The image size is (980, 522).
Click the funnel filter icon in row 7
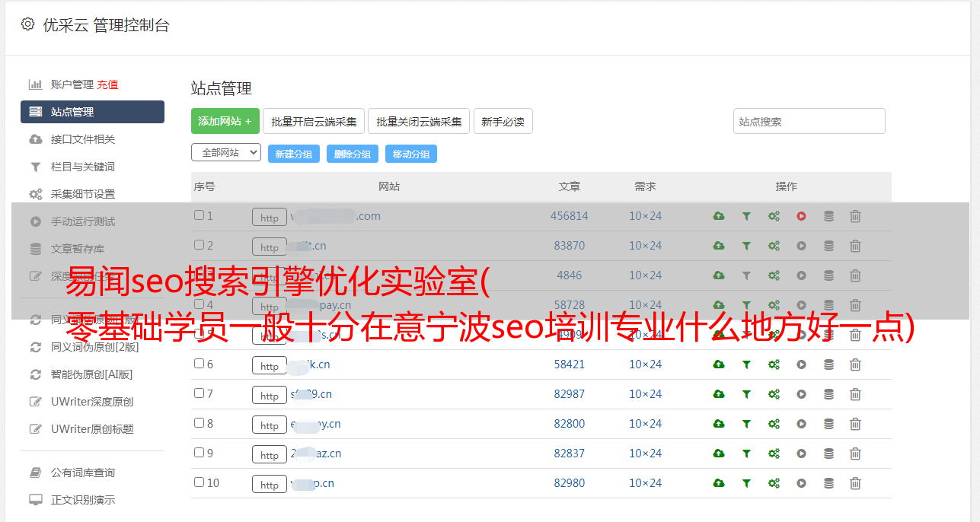tap(746, 394)
